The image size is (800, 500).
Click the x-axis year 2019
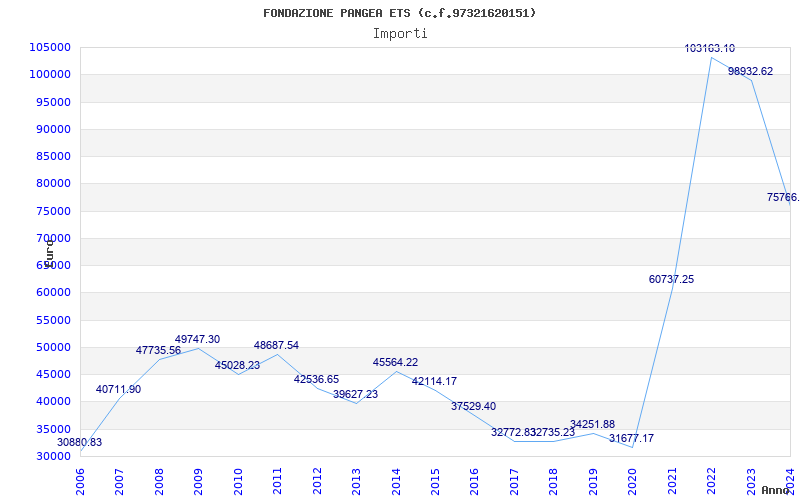[593, 481]
